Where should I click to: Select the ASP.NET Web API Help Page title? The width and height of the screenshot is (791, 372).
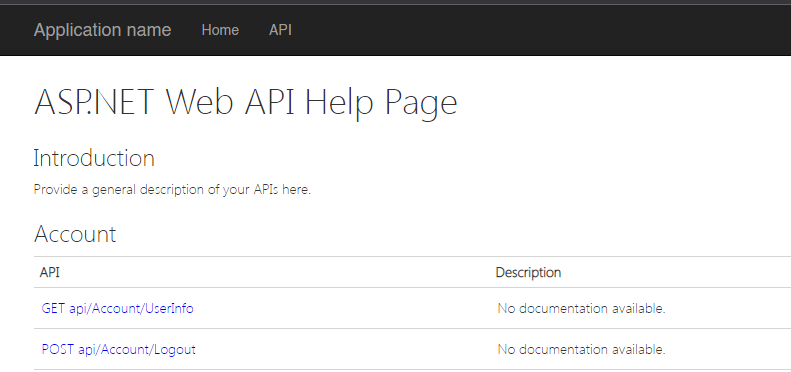click(x=246, y=103)
